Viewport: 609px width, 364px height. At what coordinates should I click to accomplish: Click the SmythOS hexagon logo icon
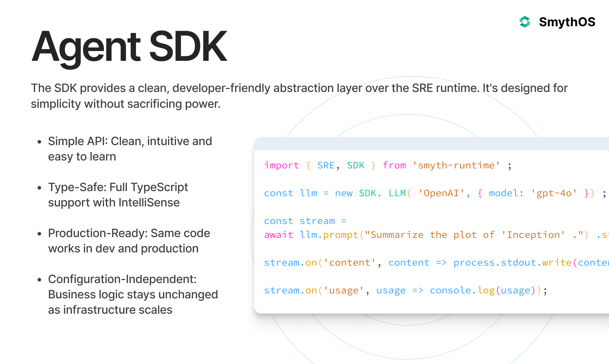click(525, 22)
